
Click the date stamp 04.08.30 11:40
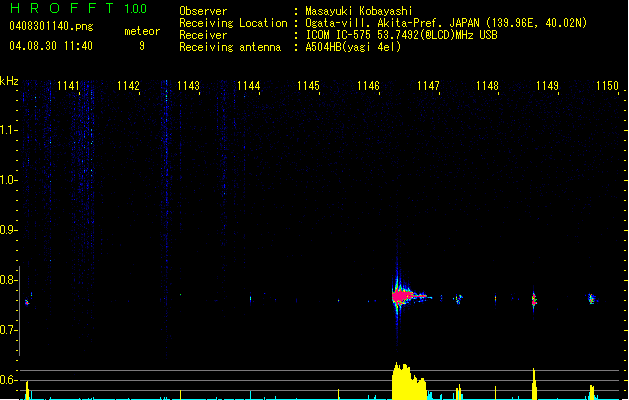[51, 46]
